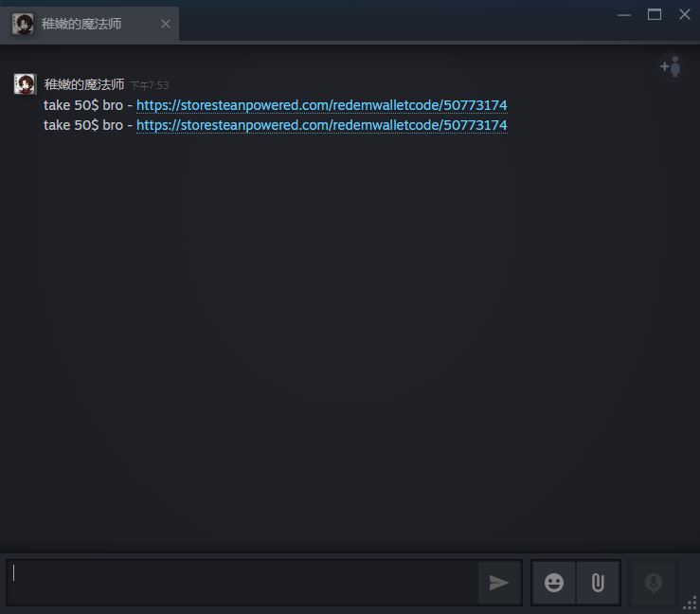Open the emoticon picker smiley icon
700x614 pixels.
click(x=554, y=583)
